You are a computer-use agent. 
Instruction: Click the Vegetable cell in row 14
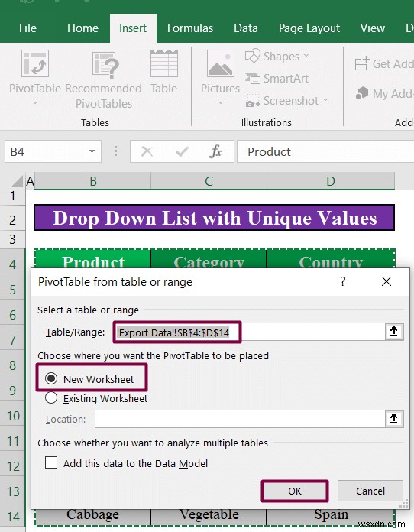(x=209, y=516)
